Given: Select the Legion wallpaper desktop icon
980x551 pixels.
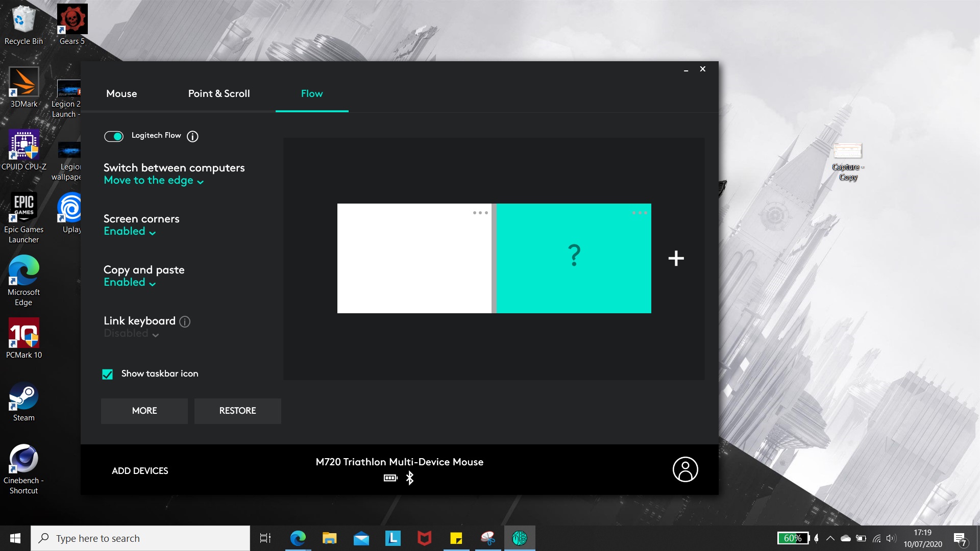Looking at the screenshot, I should pyautogui.click(x=67, y=161).
